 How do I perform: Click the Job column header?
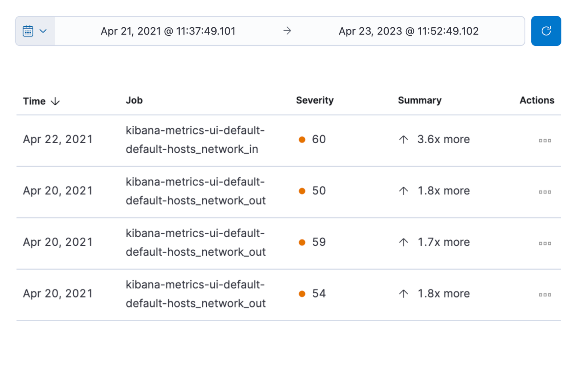pyautogui.click(x=134, y=100)
